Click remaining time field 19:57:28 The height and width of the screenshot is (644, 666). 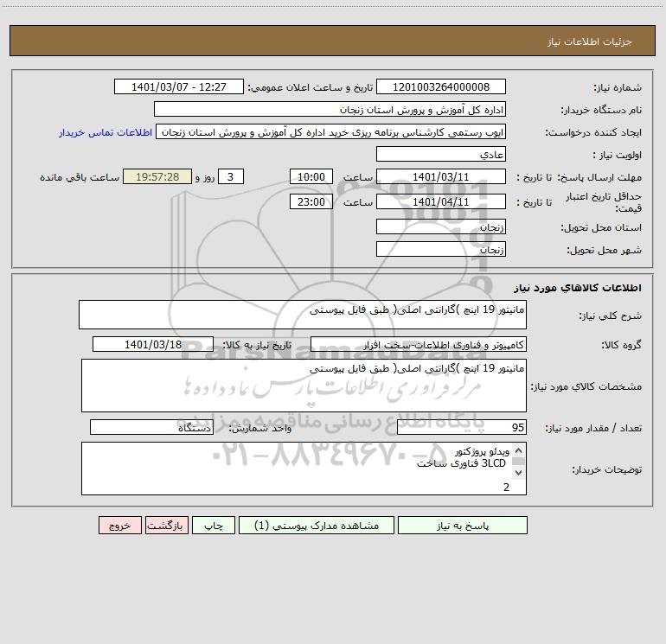tap(157, 176)
